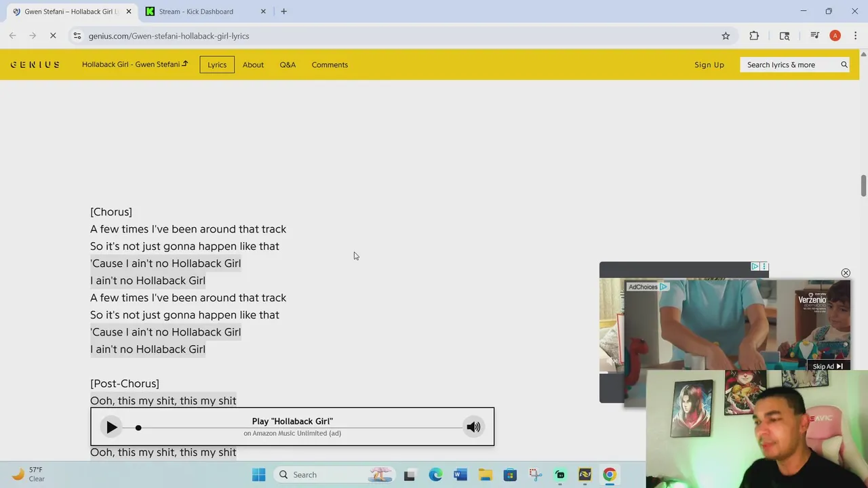Select the Lyrics tab

coord(217,64)
